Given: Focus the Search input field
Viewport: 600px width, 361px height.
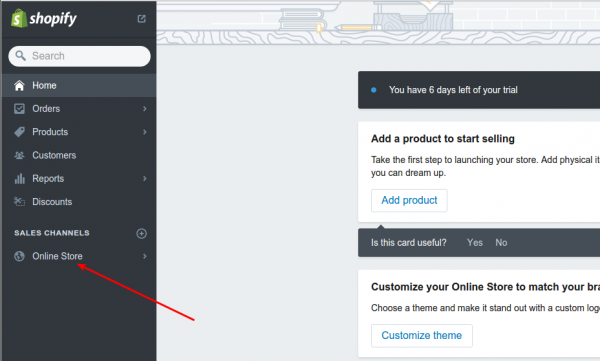Looking at the screenshot, I should (x=80, y=56).
